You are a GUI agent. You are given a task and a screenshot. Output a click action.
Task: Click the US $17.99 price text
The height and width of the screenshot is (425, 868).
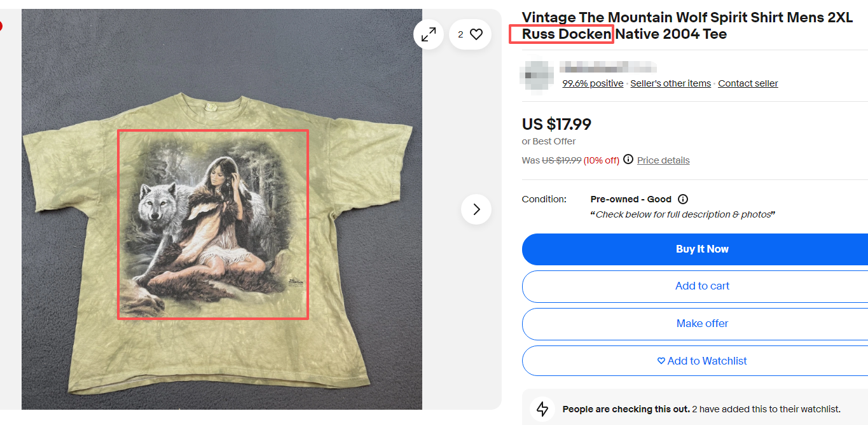coord(556,124)
